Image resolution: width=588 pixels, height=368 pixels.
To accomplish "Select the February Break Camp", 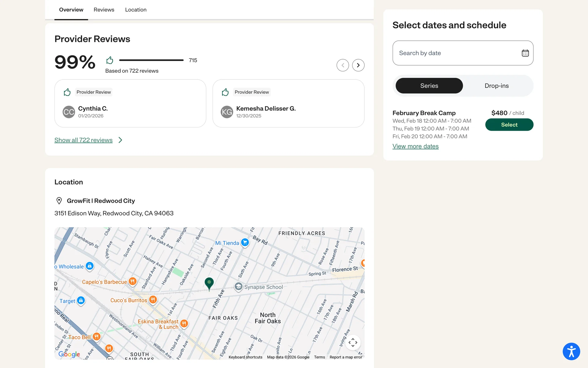I will point(509,125).
